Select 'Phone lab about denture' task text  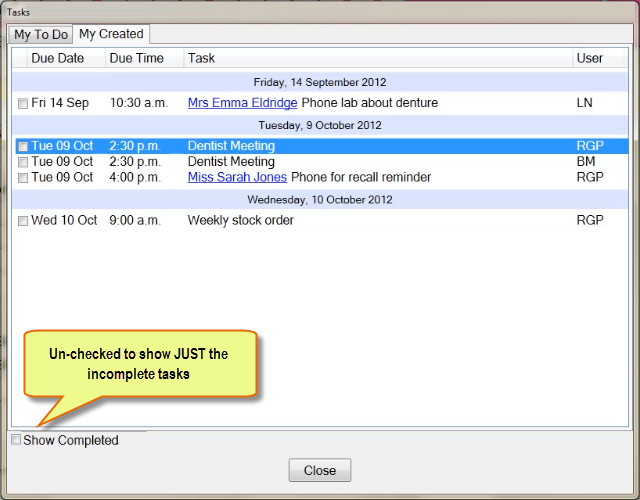[369, 103]
